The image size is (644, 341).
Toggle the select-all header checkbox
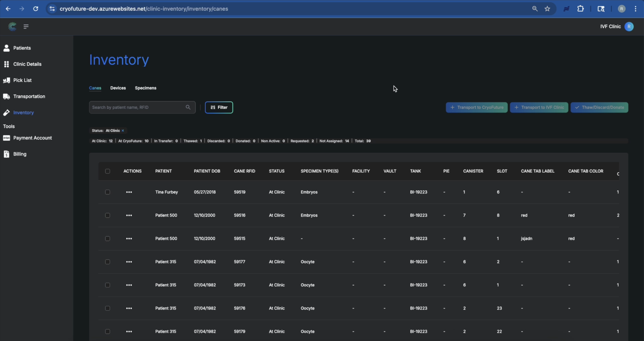click(108, 171)
